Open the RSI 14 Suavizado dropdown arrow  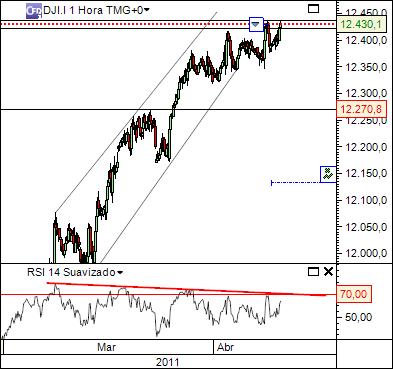coord(120,273)
